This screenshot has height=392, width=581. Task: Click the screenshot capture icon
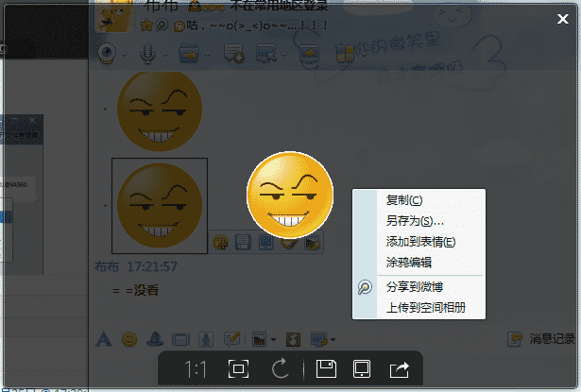coord(319,339)
